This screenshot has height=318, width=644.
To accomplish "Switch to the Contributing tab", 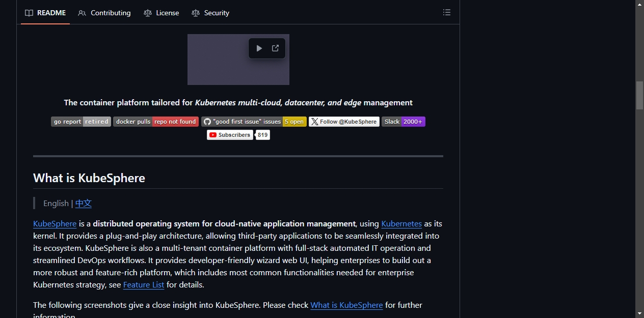I will click(x=104, y=13).
